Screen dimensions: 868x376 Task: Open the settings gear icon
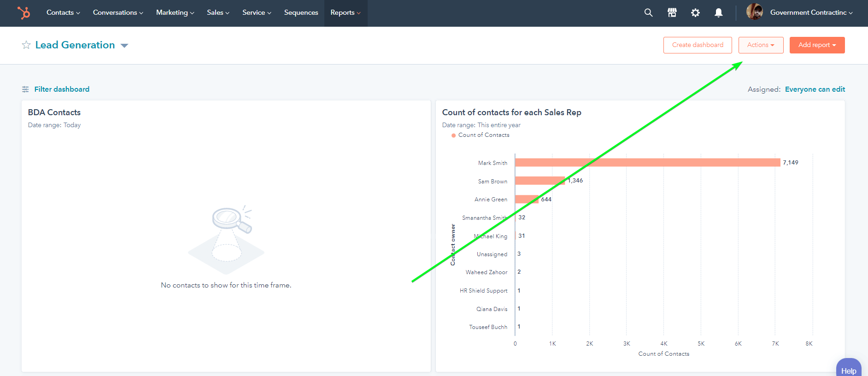pyautogui.click(x=695, y=13)
